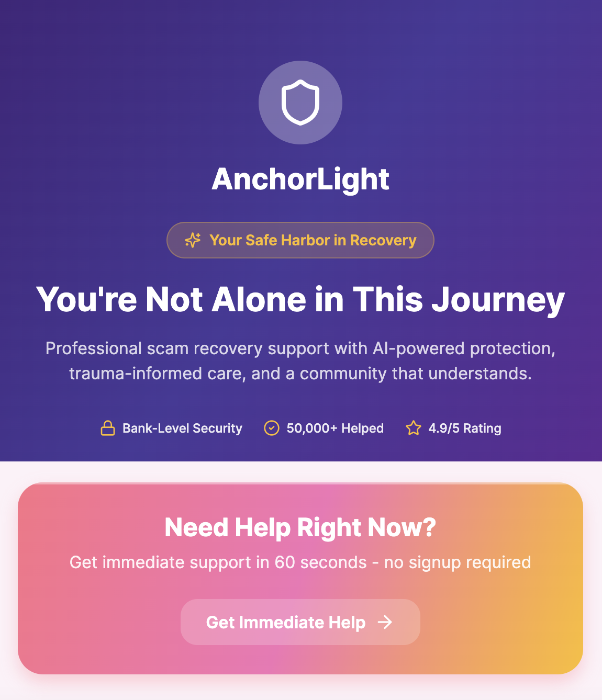Select the Your Safe Harbor in Recovery badge
Viewport: 602px width, 700px height.
coord(300,240)
